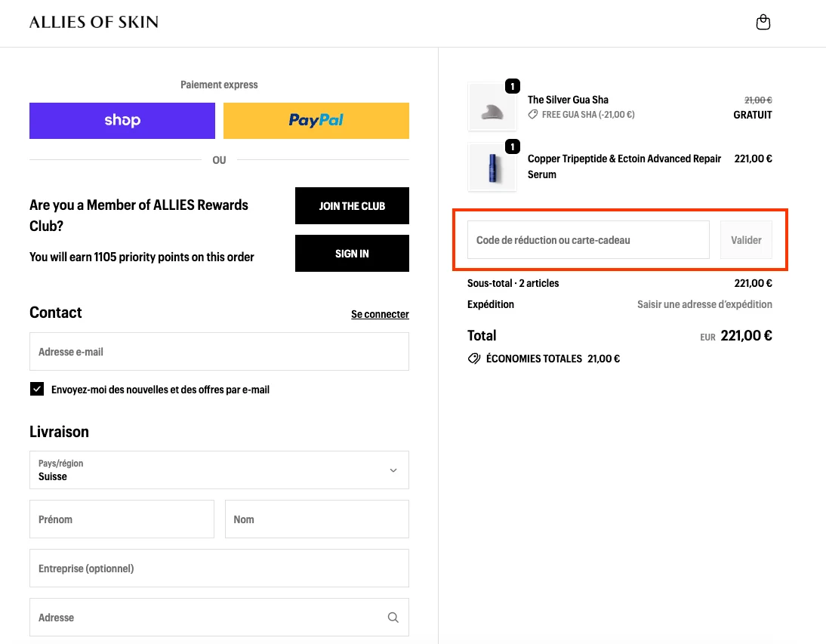The height and width of the screenshot is (644, 826).
Task: Click the "Livraison" section heading
Action: click(59, 432)
